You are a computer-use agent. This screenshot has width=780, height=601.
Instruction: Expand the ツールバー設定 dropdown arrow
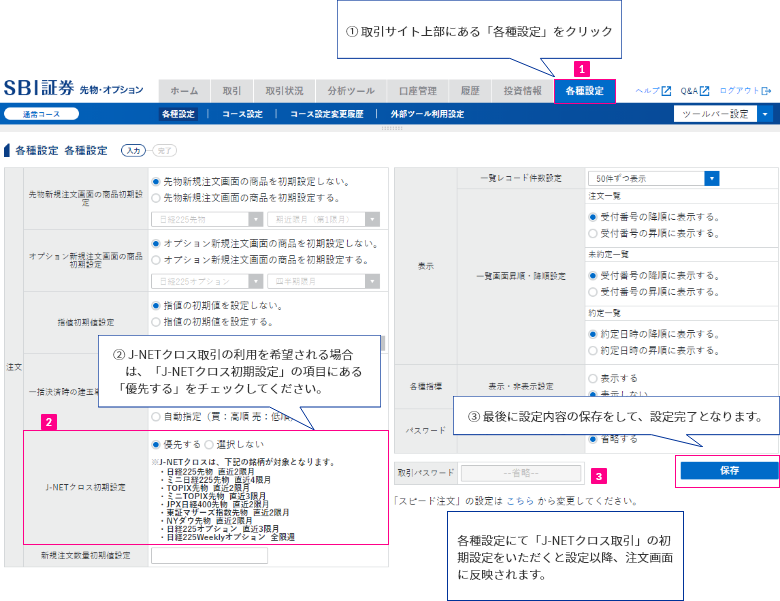(x=765, y=114)
